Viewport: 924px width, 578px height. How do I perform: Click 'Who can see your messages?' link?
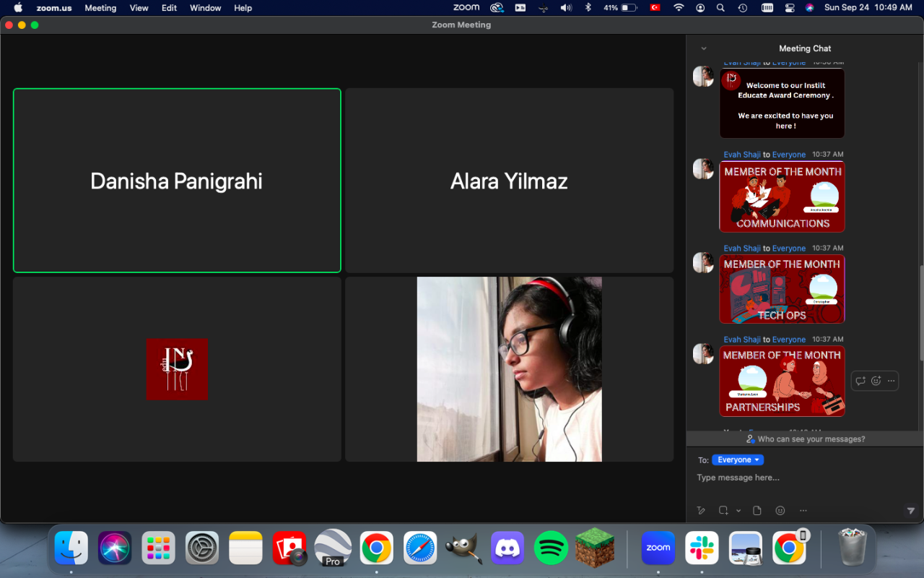click(811, 439)
